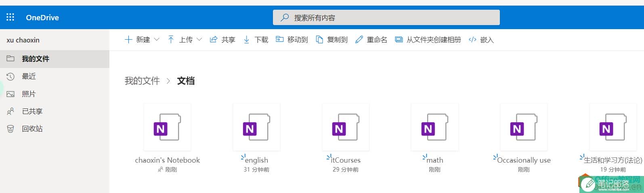Click the search magnifier icon
The height and width of the screenshot is (193, 644).
coord(285,17)
